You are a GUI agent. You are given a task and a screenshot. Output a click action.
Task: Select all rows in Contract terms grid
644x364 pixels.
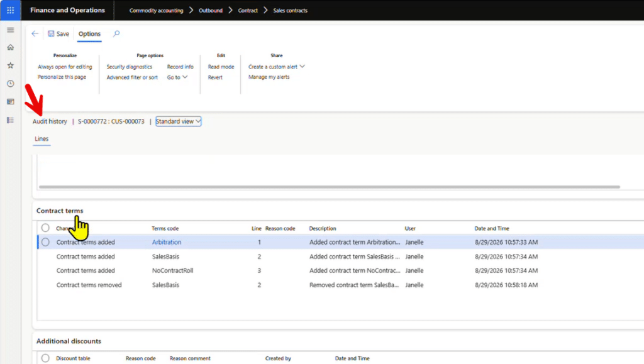[45, 228]
